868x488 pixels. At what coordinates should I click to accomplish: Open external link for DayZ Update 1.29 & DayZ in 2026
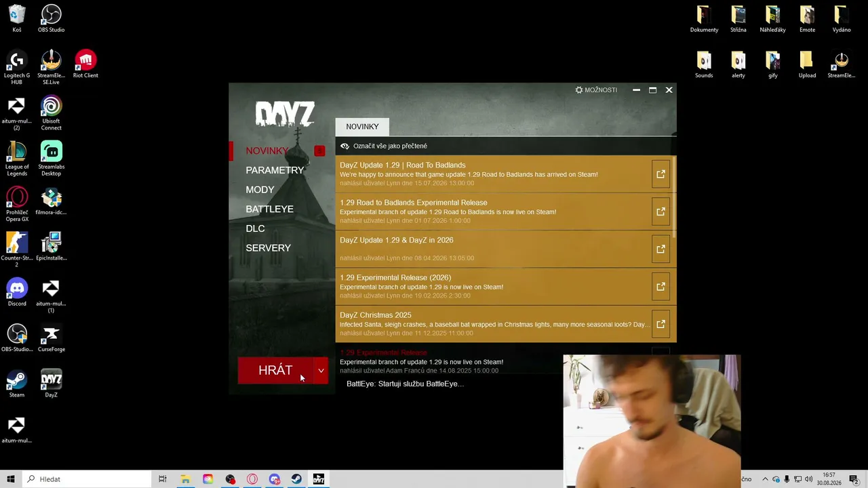tap(660, 249)
